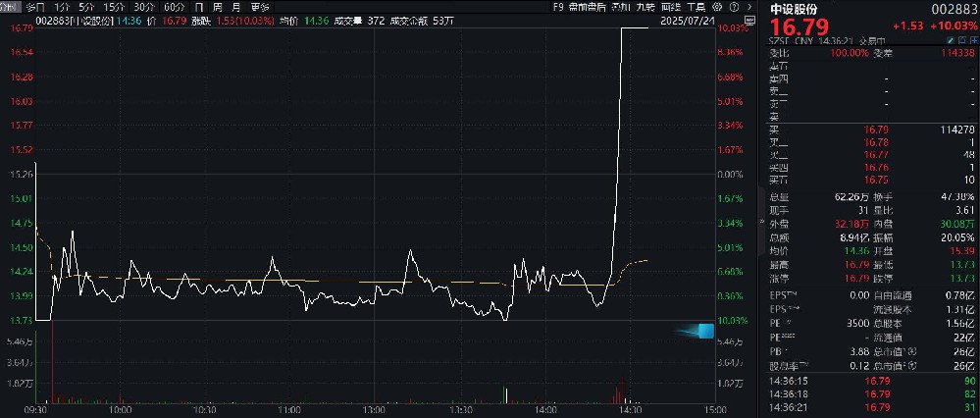980x418 pixels.
Task: Click the 外盘 value 32.18万
Action: click(851, 223)
